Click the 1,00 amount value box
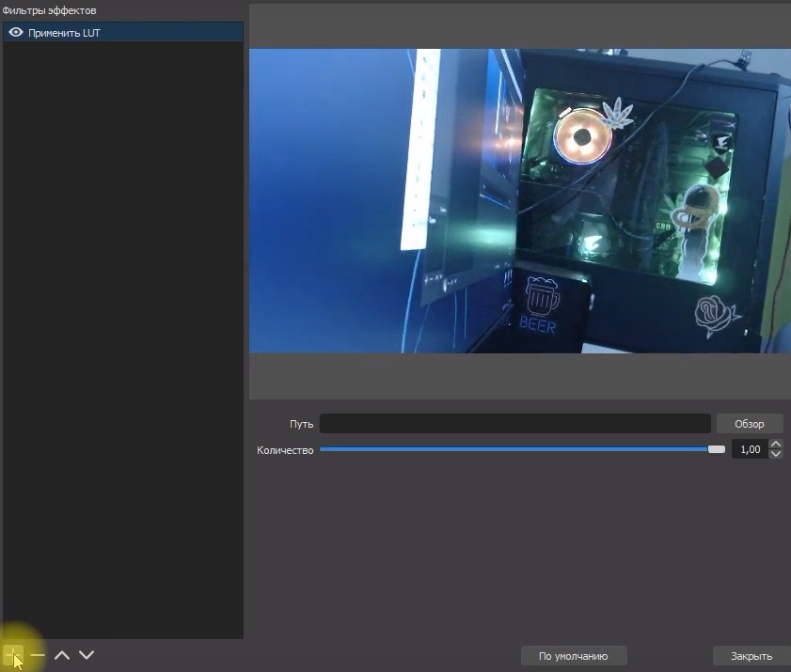The image size is (791, 672). (x=750, y=450)
